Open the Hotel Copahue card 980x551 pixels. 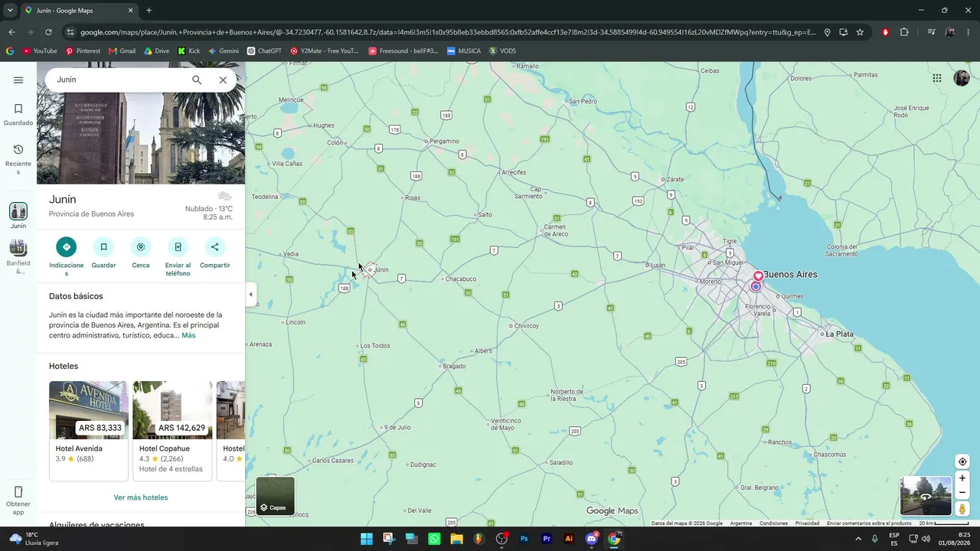172,431
